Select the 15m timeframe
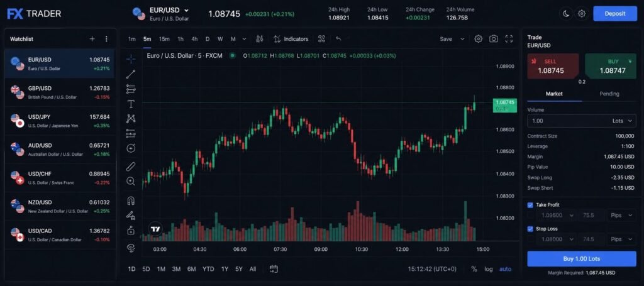 164,39
